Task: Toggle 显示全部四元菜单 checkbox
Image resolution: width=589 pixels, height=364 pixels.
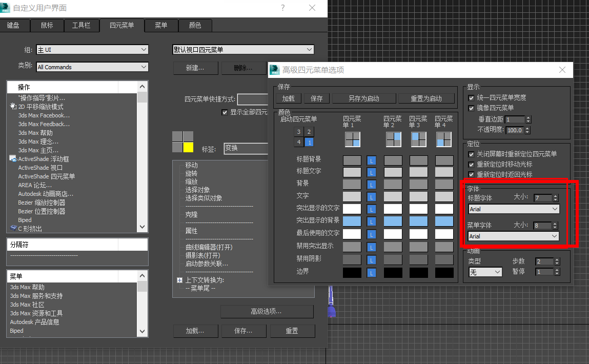Action: (225, 112)
